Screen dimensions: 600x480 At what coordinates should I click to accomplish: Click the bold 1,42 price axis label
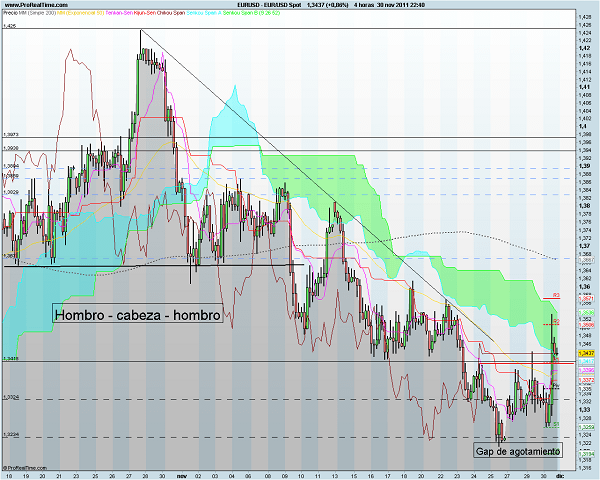pyautogui.click(x=584, y=48)
